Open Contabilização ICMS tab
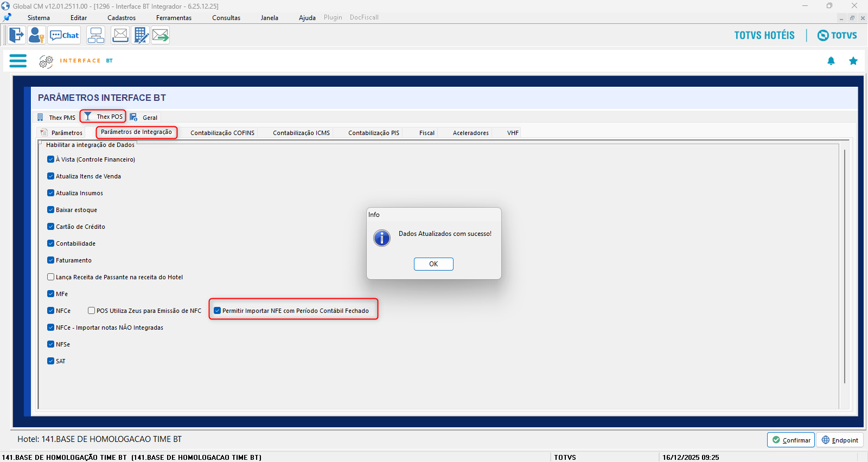 301,133
